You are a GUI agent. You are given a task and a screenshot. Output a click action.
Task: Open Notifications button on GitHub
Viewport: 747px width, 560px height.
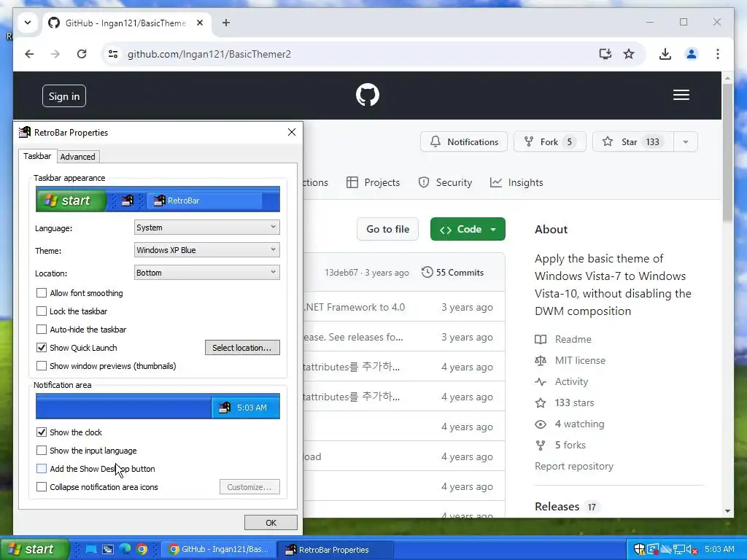point(464,142)
